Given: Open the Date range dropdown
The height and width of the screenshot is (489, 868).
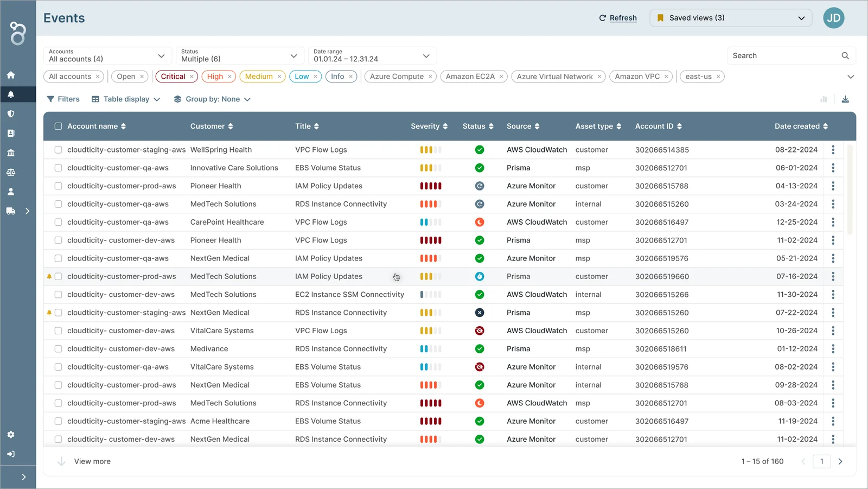Looking at the screenshot, I should [x=372, y=56].
